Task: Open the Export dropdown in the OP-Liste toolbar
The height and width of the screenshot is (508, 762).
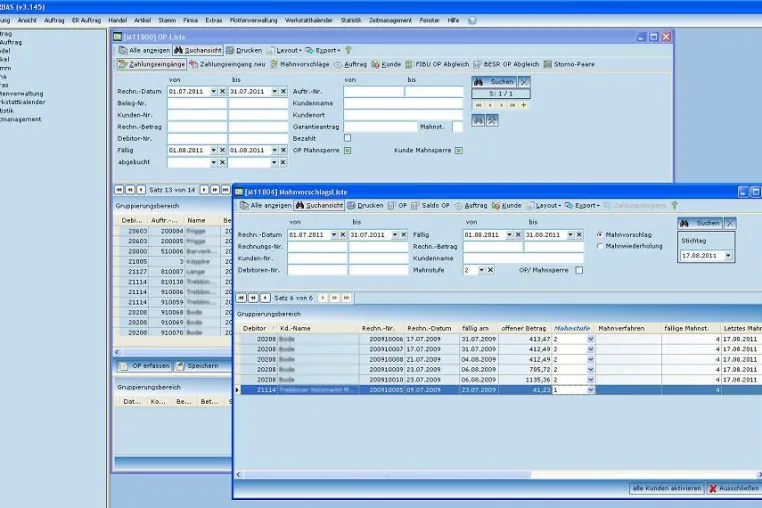Action: 323,50
